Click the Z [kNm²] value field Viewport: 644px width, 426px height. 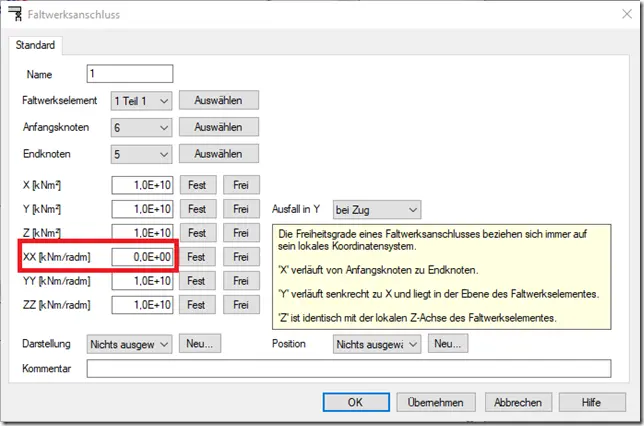coord(142,233)
